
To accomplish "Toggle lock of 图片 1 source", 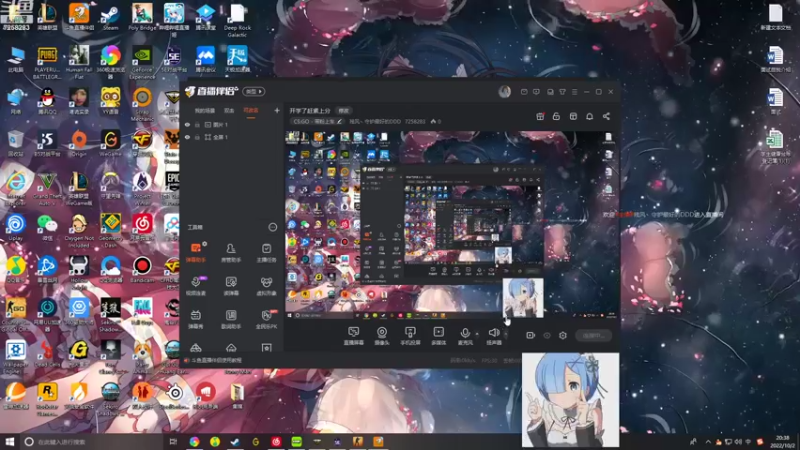I will click(197, 124).
